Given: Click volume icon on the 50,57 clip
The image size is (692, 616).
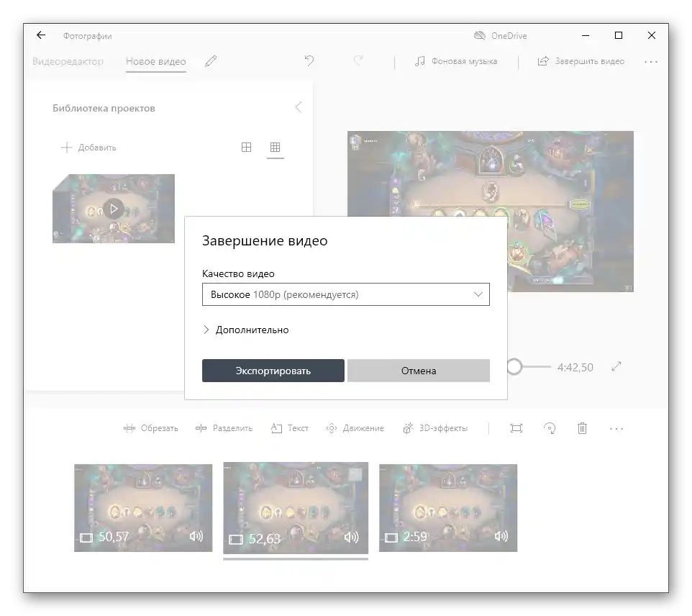Looking at the screenshot, I should (196, 536).
